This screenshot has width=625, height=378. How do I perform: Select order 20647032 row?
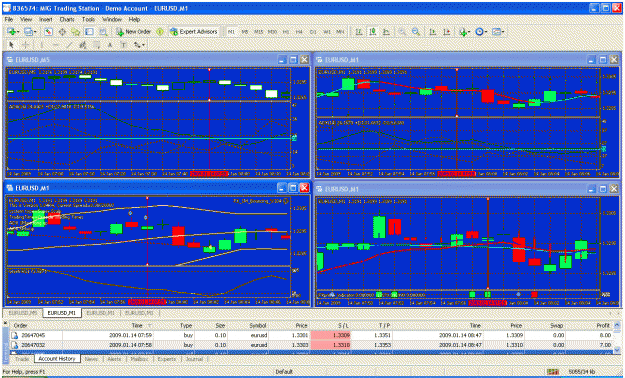[x=312, y=345]
